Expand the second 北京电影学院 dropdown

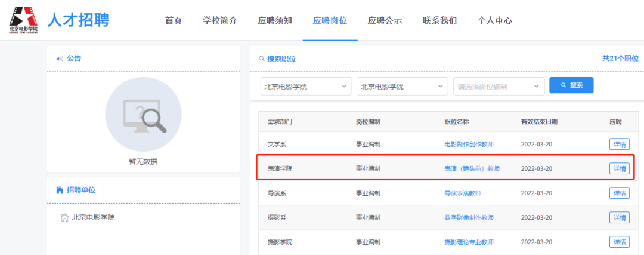pos(402,87)
